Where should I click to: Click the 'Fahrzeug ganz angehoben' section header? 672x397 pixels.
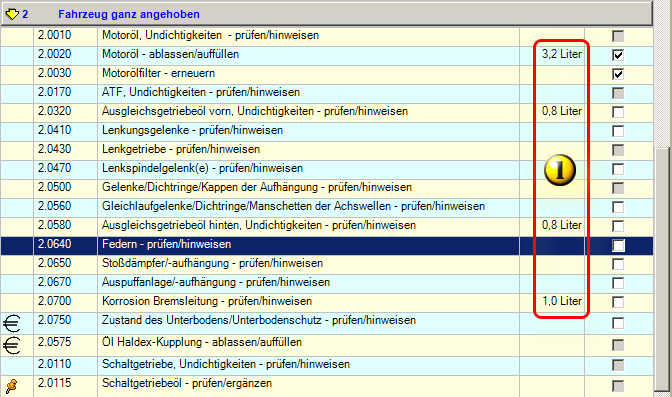pyautogui.click(x=327, y=14)
